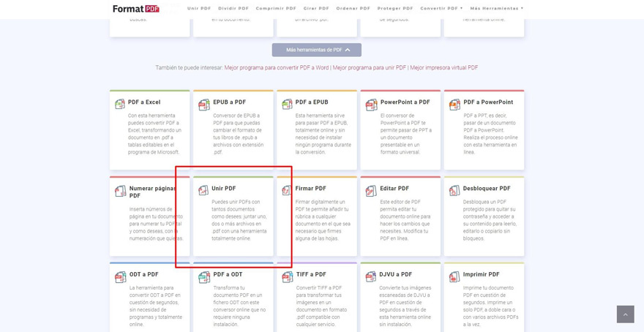The image size is (644, 332).
Task: Open Comprimir PDF from the top menu
Action: pyautogui.click(x=276, y=9)
